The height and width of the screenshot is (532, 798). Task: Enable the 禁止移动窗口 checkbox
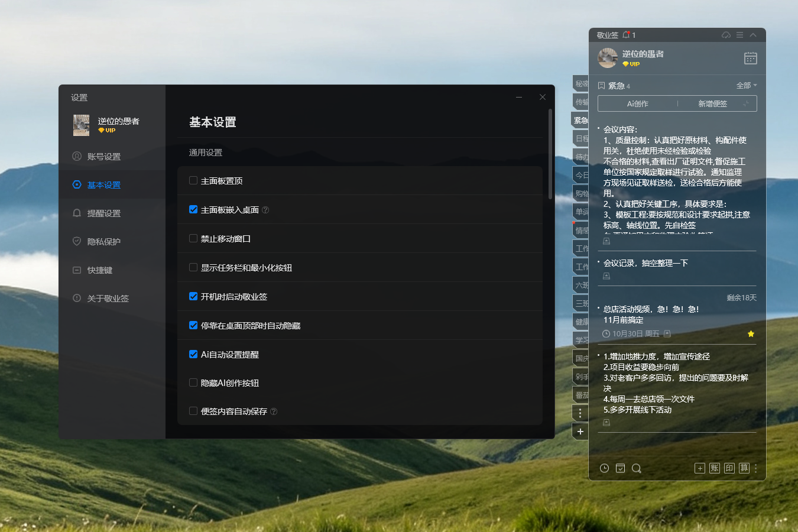[x=193, y=238]
